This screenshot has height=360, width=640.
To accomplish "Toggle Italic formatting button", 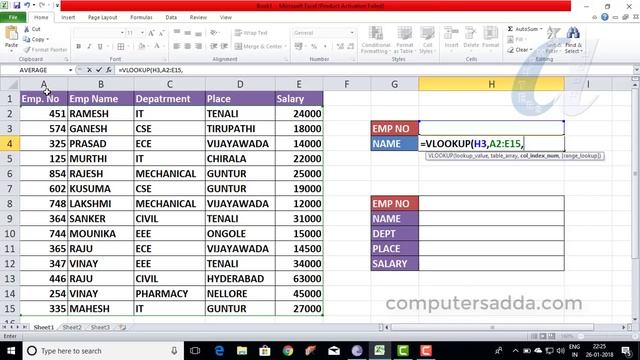I will (89, 47).
